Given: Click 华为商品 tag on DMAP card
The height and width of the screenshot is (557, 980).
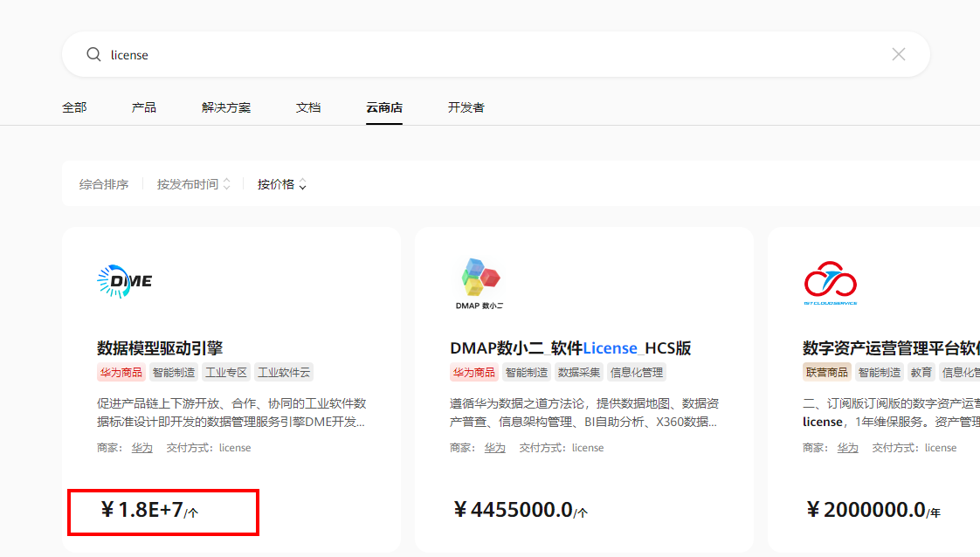Looking at the screenshot, I should tap(473, 372).
